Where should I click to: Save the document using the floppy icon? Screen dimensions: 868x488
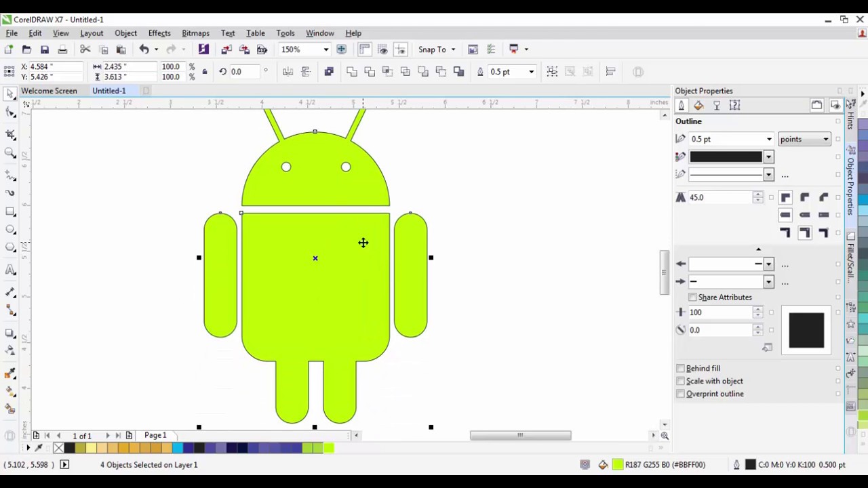[45, 49]
